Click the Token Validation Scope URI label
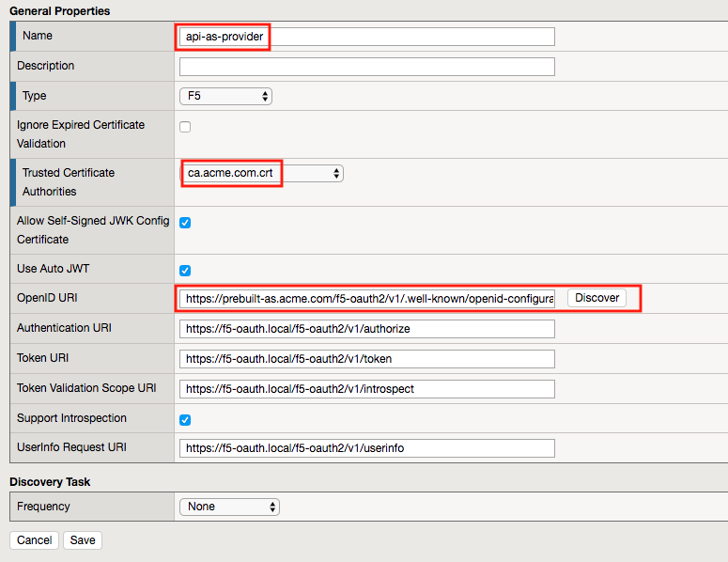Screen dimensions: 728x562 click(86, 388)
